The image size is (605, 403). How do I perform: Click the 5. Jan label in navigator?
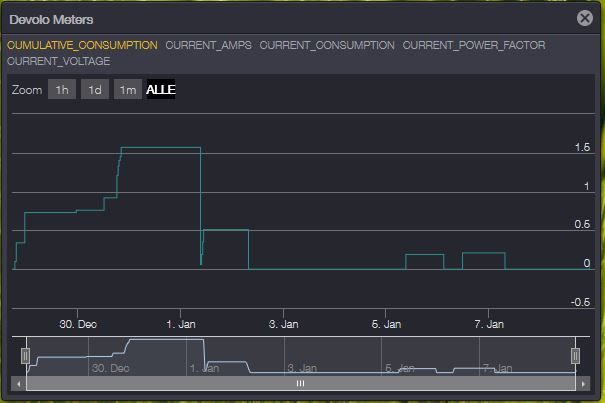400,368
